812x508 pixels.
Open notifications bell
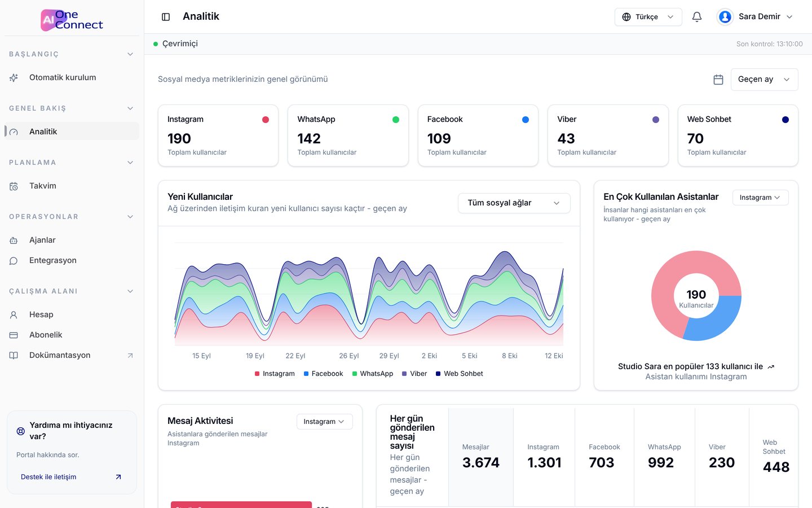point(697,17)
